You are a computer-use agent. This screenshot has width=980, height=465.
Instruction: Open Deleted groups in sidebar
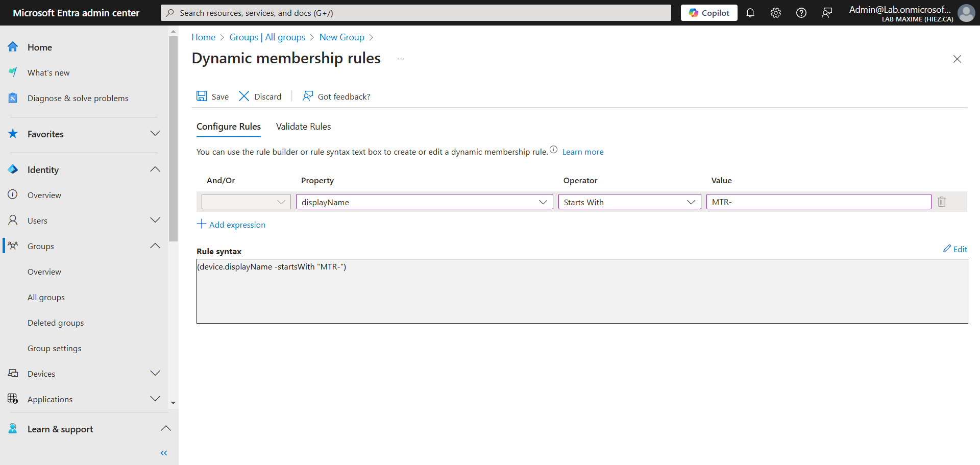(x=56, y=323)
